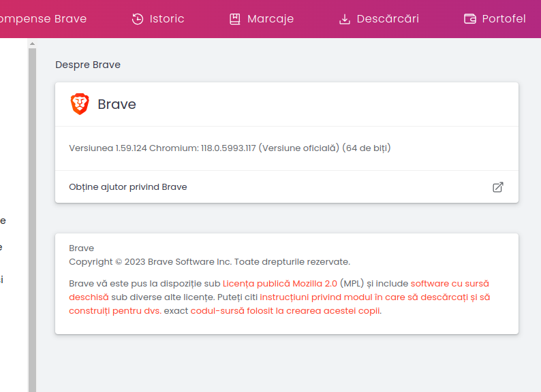The width and height of the screenshot is (541, 392).
Task: Open software cu sursă deschisă link
Action: (450, 283)
